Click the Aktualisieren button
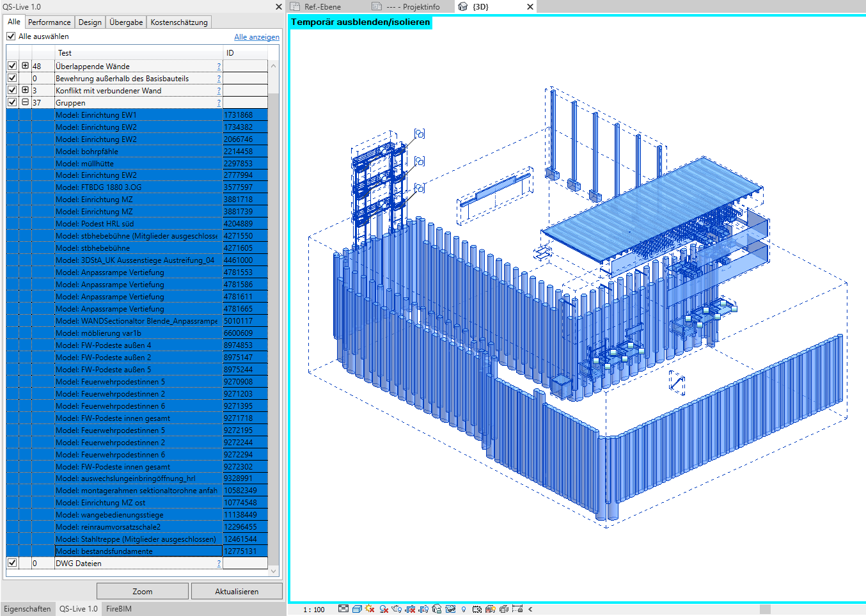This screenshot has width=866, height=616. 237,591
